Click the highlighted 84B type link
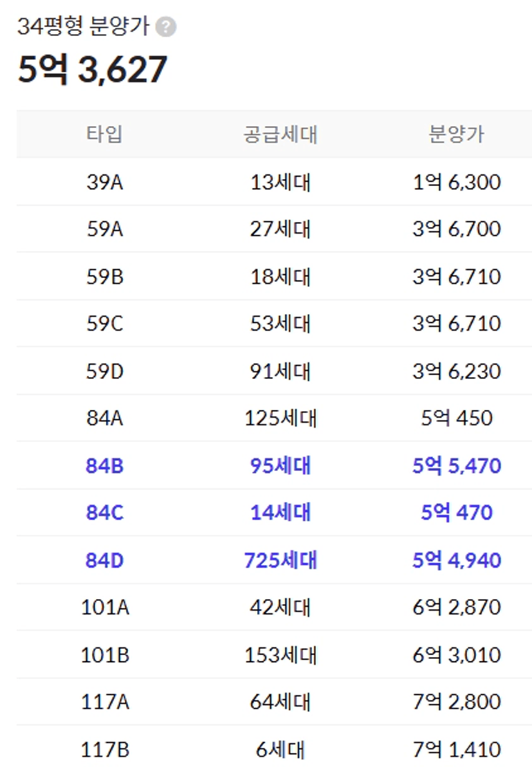The height and width of the screenshot is (778, 532). [x=105, y=465]
